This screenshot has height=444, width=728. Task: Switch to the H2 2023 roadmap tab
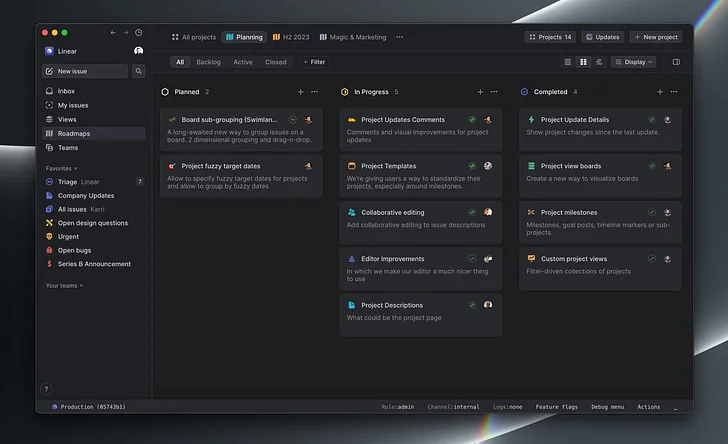(291, 37)
